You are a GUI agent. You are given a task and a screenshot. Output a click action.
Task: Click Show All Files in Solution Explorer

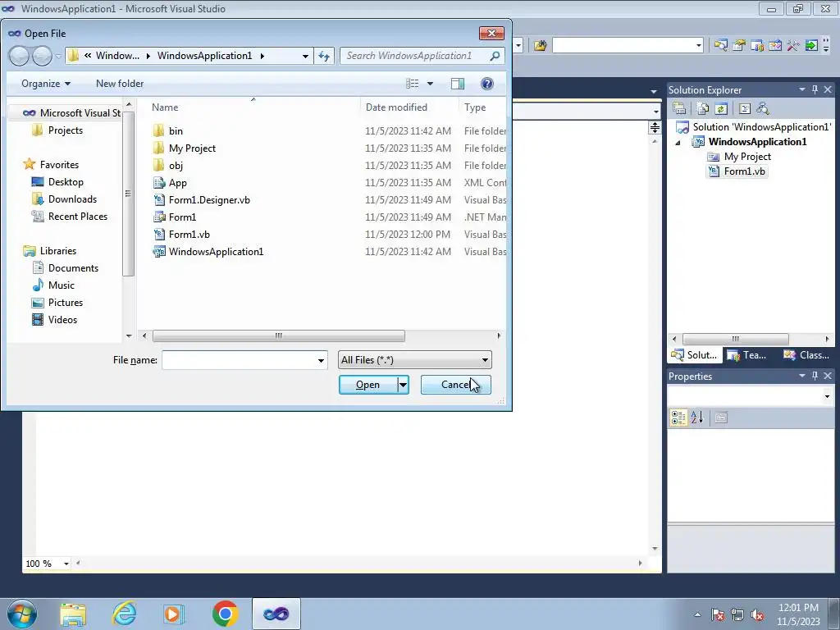703,109
